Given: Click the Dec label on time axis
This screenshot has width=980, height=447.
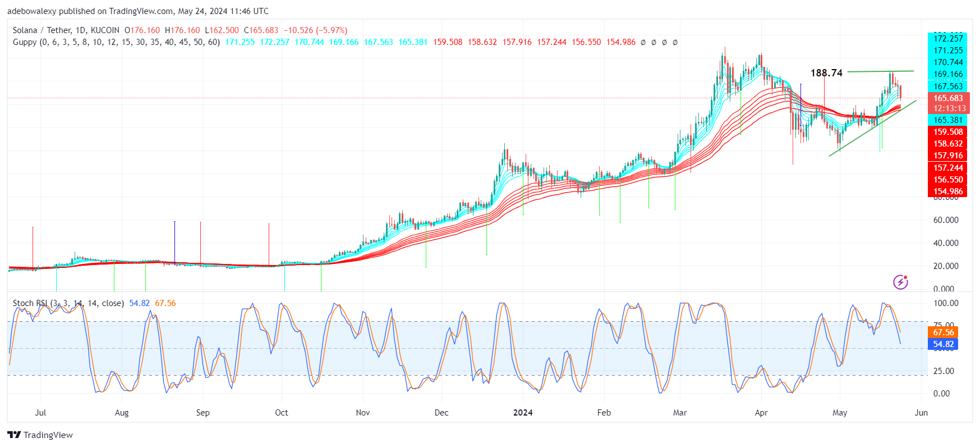Looking at the screenshot, I should [441, 413].
